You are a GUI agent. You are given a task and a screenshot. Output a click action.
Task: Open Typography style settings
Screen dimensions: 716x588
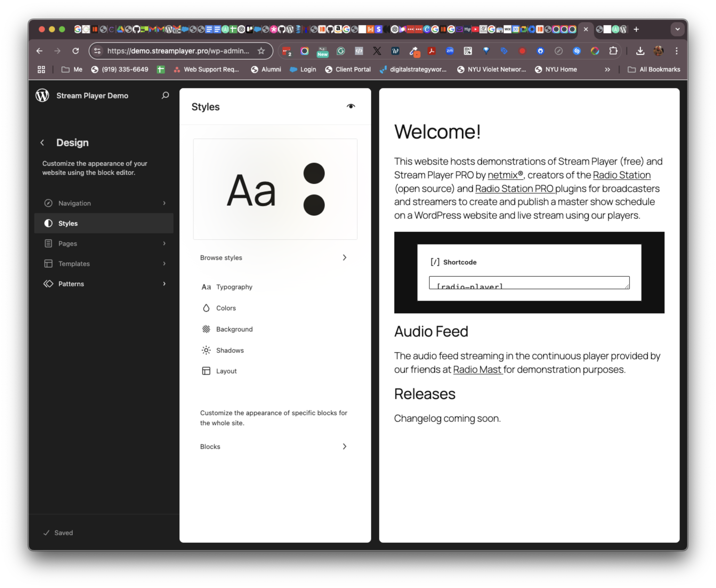275,287
